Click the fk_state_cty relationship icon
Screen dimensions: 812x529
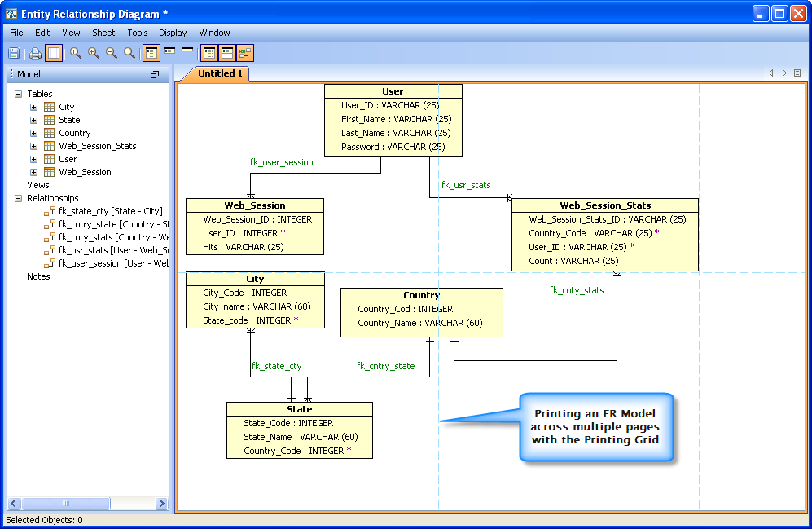tap(49, 211)
